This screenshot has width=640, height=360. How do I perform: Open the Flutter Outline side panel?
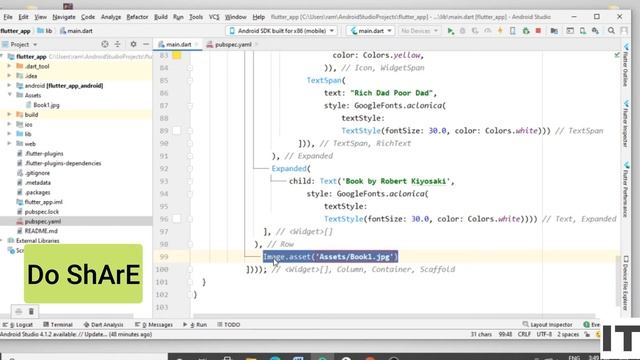pyautogui.click(x=625, y=65)
